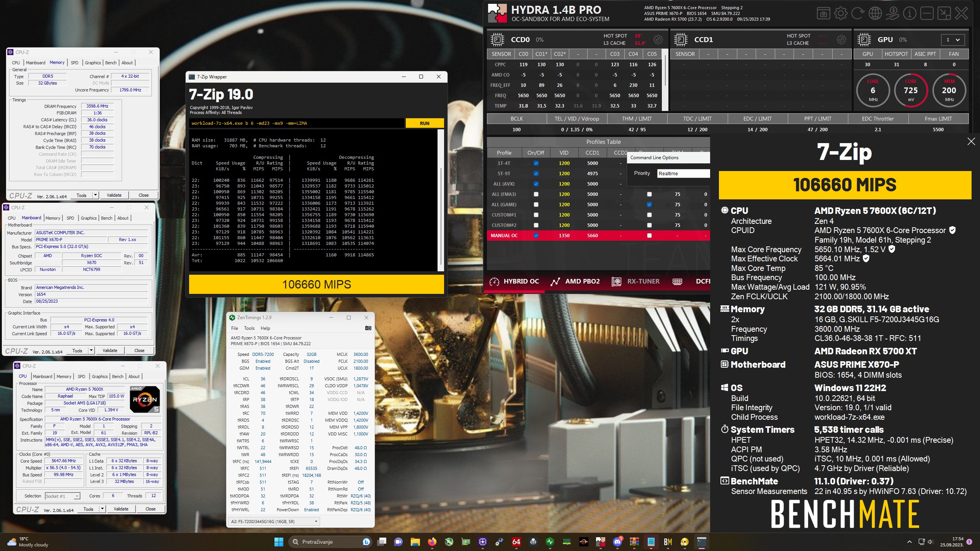Open CCD0 wrench-gear settings icon
This screenshot has width=980, height=551.
tap(658, 39)
